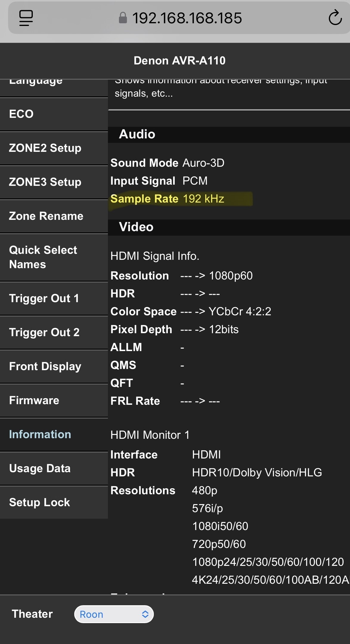This screenshot has height=644, width=350.
Task: Open Front Display settings
Action: tap(54, 366)
